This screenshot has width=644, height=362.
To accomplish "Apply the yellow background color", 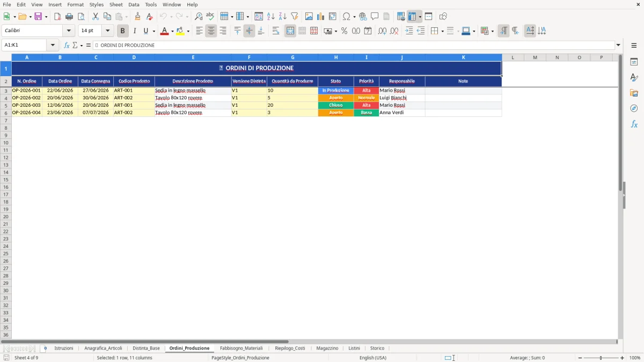I will click(180, 31).
